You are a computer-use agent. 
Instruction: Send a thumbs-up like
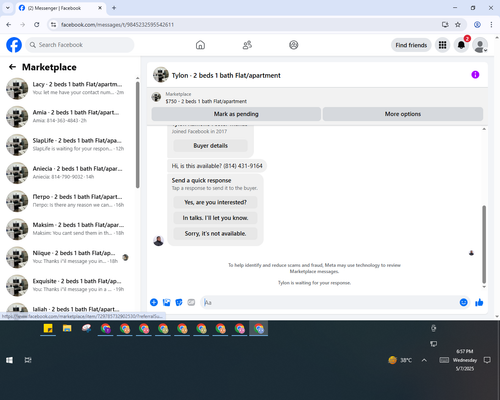click(x=479, y=302)
